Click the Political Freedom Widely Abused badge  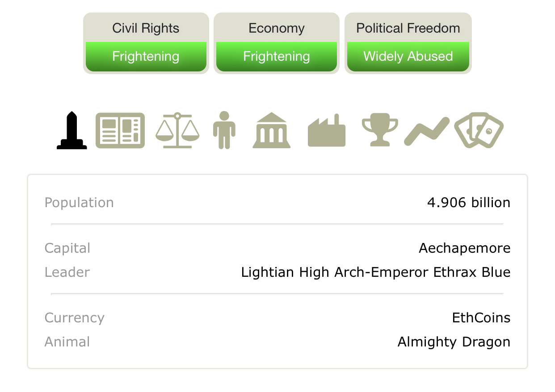pos(408,56)
